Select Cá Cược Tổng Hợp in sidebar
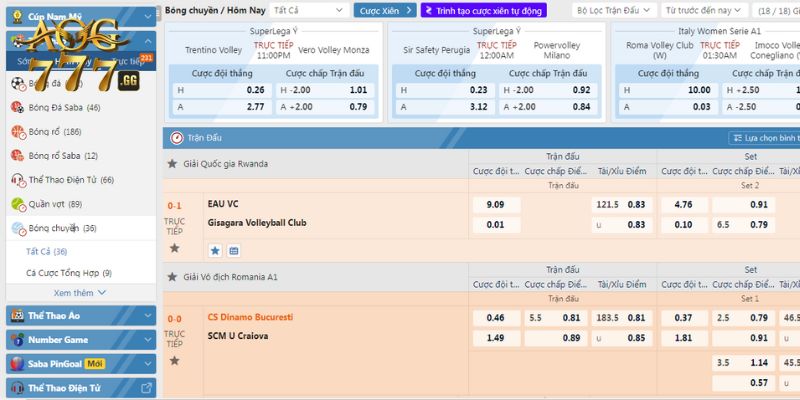The width and height of the screenshot is (800, 400). click(68, 273)
